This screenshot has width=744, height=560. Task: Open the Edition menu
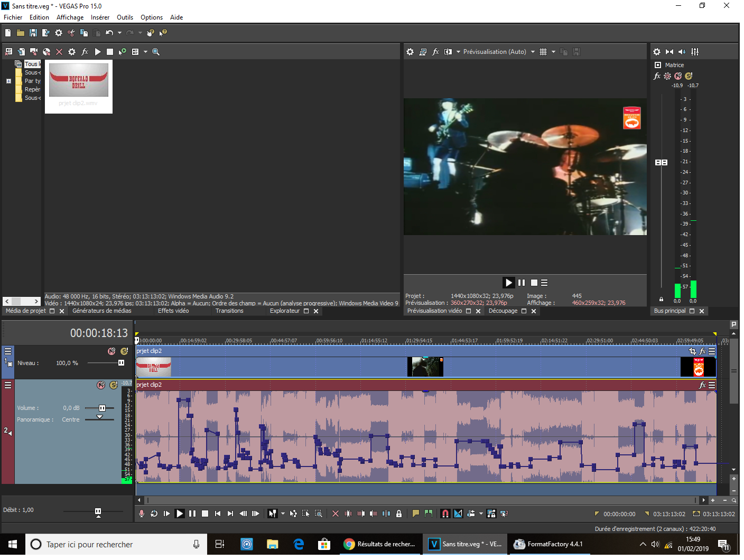point(39,17)
